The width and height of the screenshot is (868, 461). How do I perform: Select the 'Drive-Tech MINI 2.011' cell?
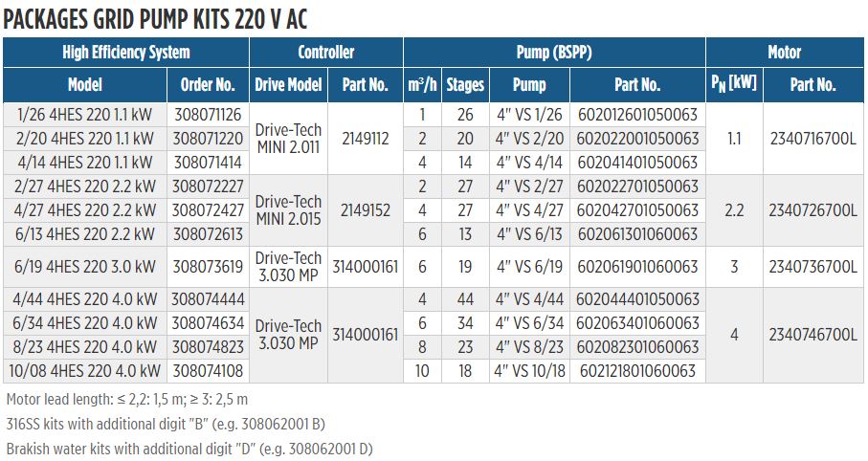pos(288,139)
